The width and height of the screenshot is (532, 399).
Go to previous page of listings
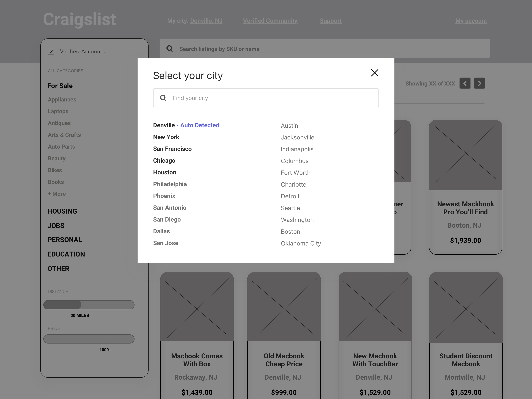pyautogui.click(x=465, y=83)
